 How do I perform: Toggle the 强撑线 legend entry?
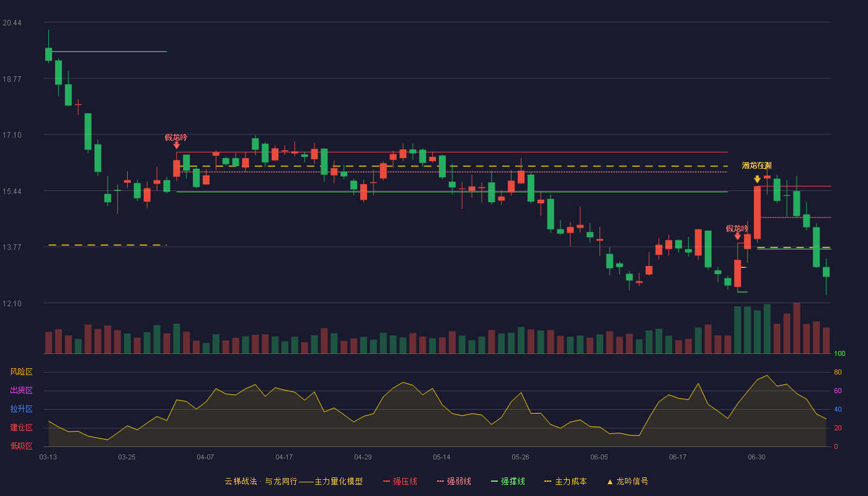coord(508,481)
